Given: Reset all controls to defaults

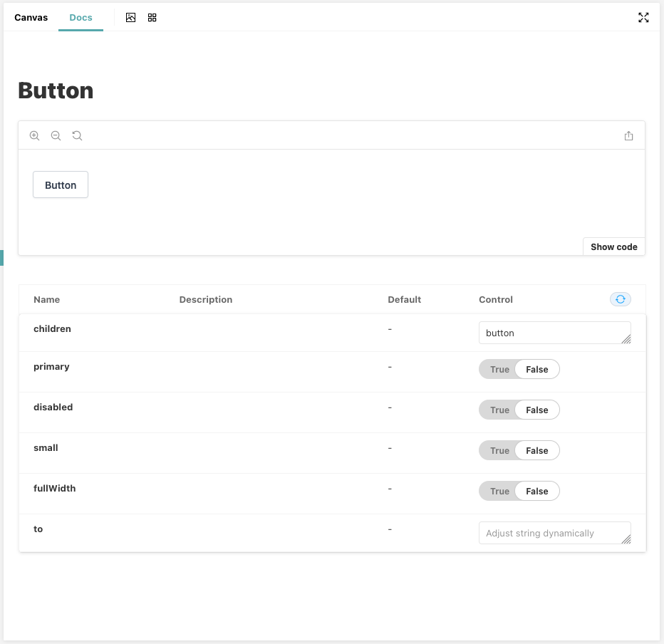Looking at the screenshot, I should coord(620,299).
